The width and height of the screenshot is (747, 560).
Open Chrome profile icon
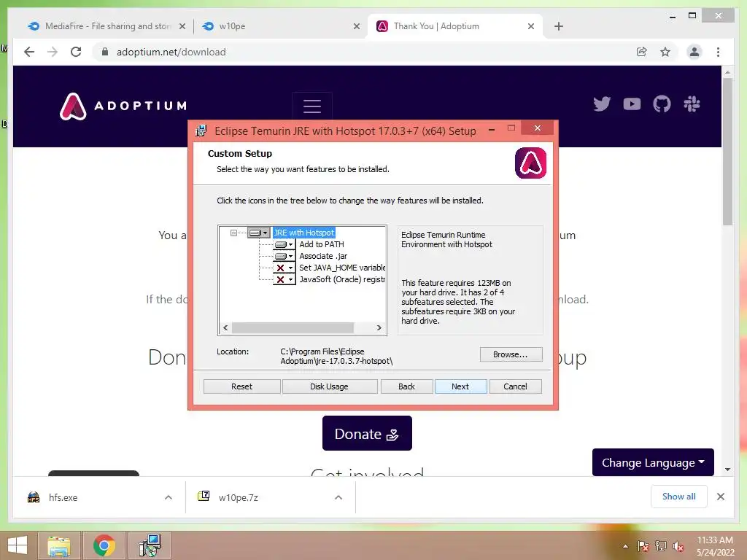tap(694, 52)
